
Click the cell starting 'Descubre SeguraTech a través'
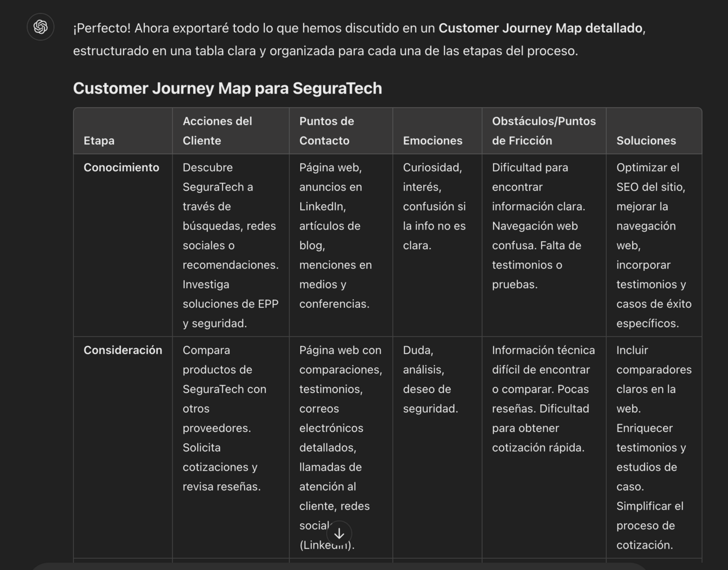(230, 245)
